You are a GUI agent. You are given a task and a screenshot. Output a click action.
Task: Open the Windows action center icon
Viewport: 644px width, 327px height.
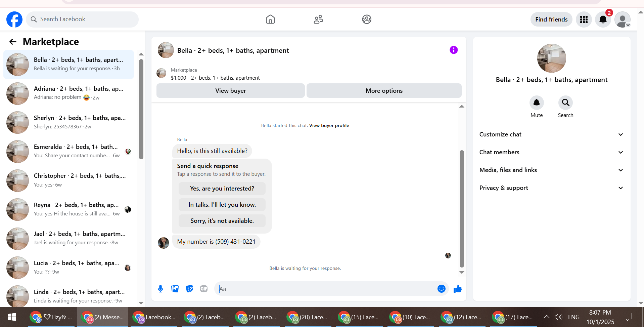tap(628, 317)
